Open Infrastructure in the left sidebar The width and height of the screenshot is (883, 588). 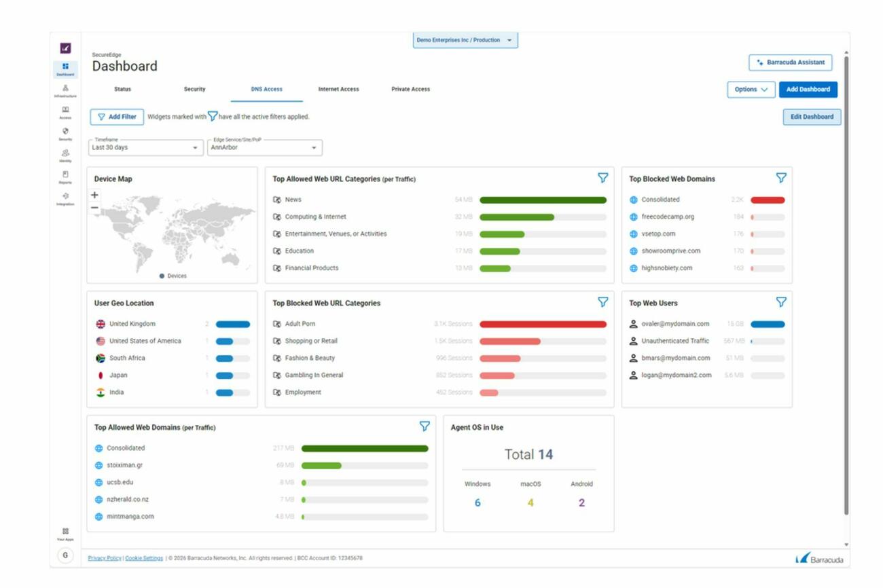pyautogui.click(x=65, y=90)
